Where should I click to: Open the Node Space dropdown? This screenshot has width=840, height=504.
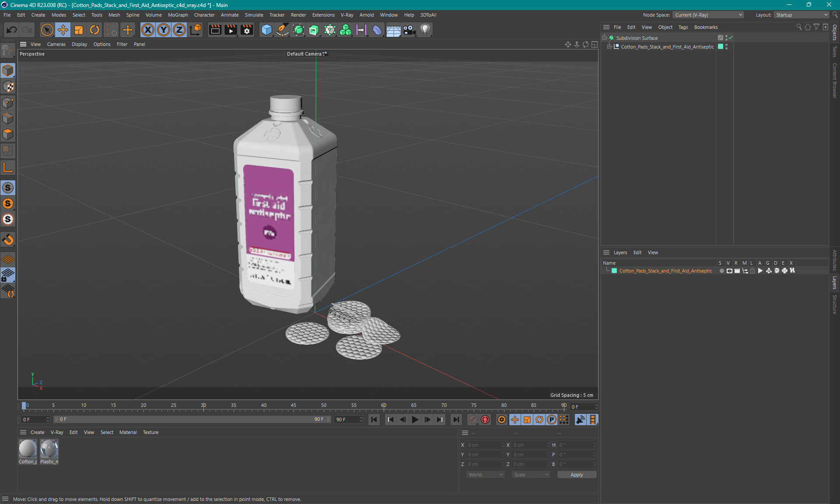point(708,15)
